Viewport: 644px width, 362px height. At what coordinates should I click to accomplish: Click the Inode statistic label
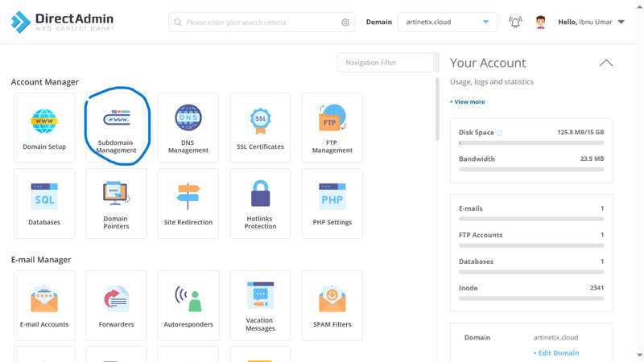coord(469,288)
